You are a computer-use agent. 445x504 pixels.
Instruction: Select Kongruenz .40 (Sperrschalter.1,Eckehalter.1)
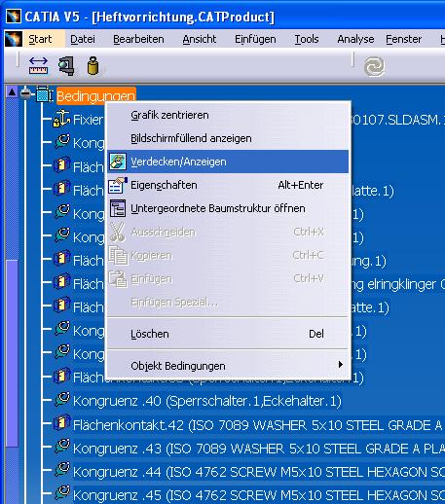click(x=207, y=401)
